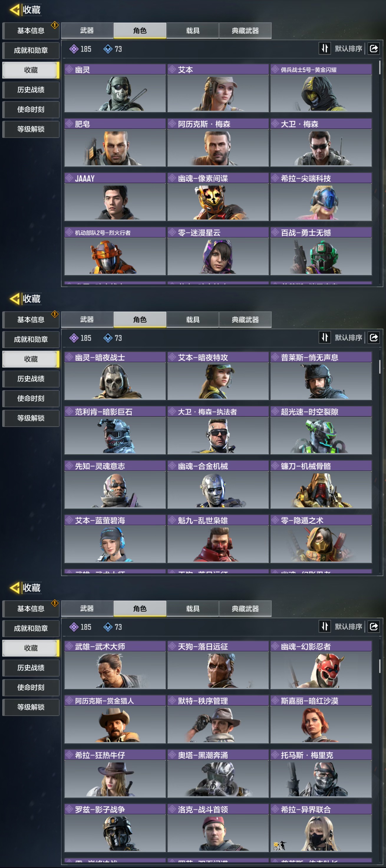Click the share icon in the 幽灵-暗夜战士 panel
386x868 pixels.
[374, 337]
